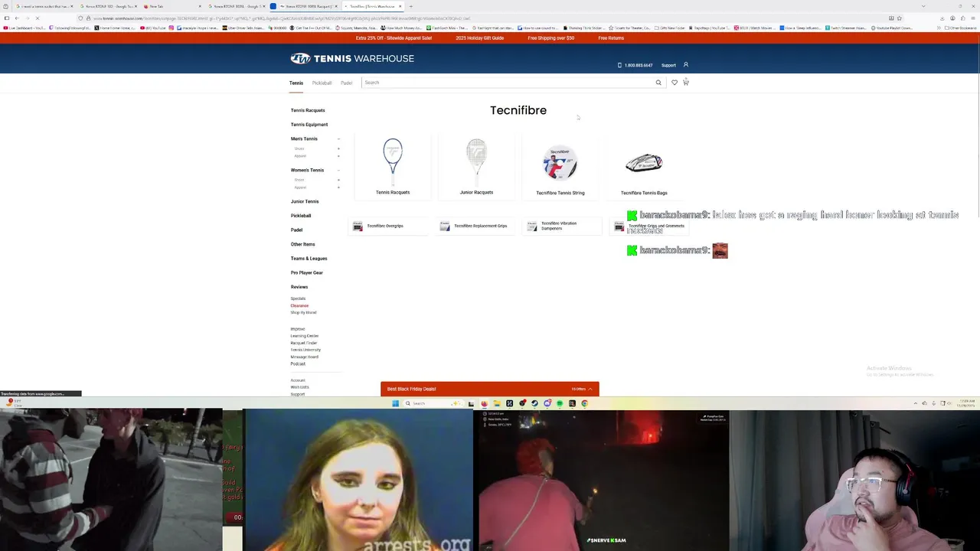Collapse the Women's Tennis section
The image size is (980, 551).
[338, 170]
